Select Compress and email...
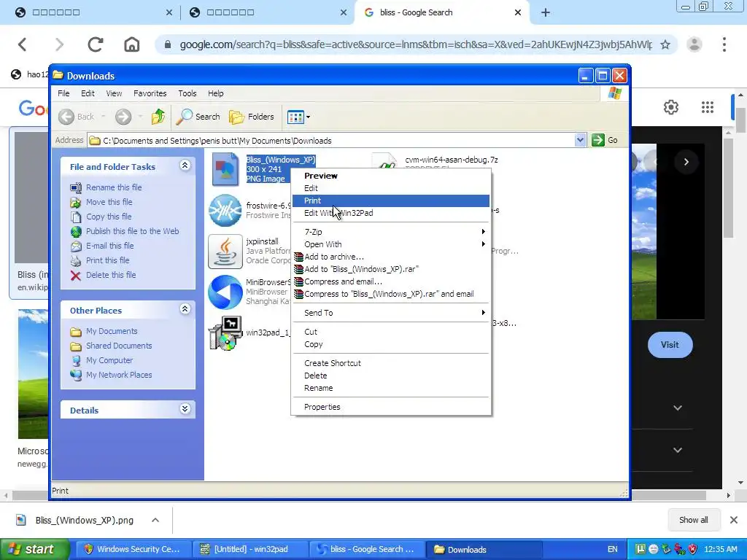Image resolution: width=747 pixels, height=560 pixels. point(391,281)
